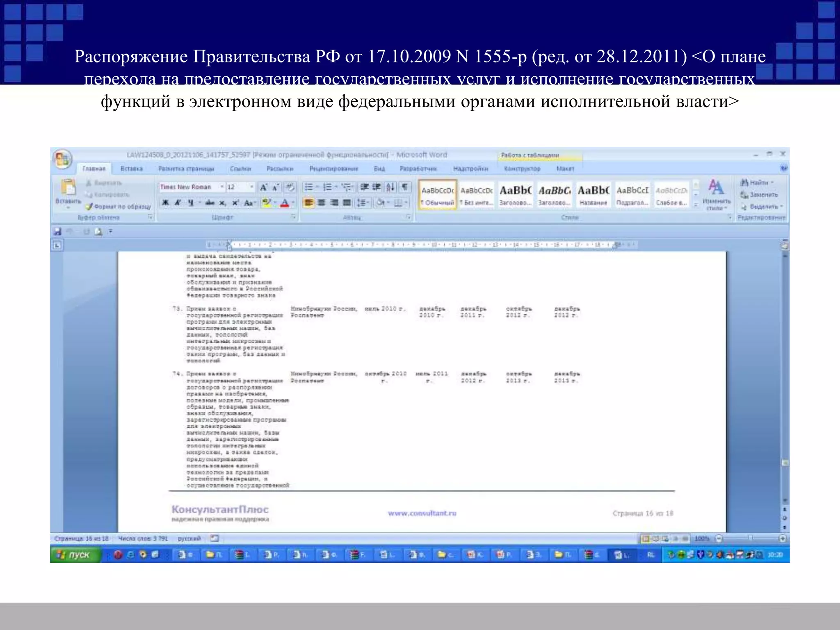Open the Word help icon
840x630 pixels.
[783, 168]
